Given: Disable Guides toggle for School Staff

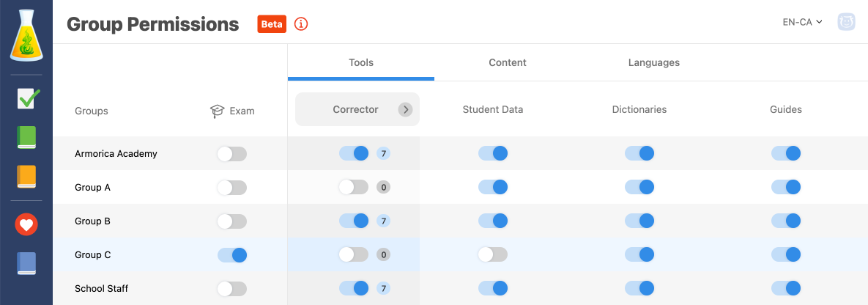Looking at the screenshot, I should coord(786,289).
